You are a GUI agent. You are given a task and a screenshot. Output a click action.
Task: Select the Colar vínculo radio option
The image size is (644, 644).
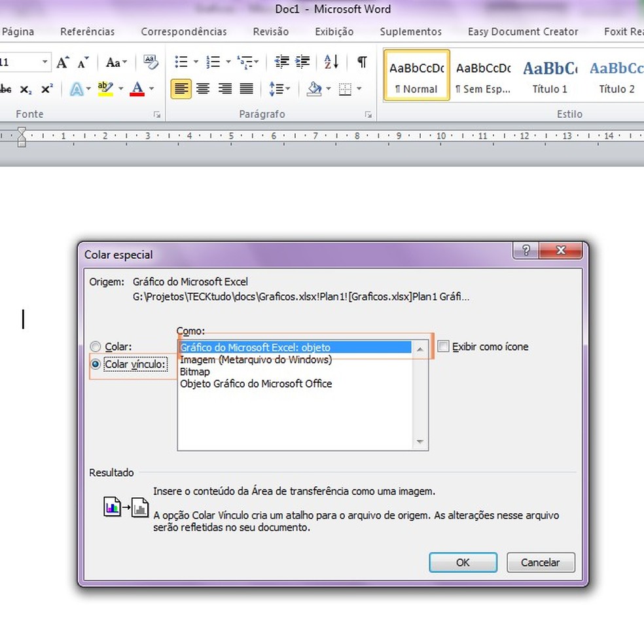tap(96, 364)
